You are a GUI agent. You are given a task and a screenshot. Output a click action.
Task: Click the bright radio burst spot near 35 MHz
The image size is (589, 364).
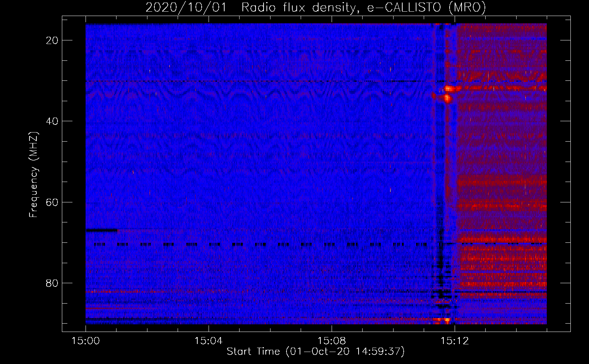(447, 98)
